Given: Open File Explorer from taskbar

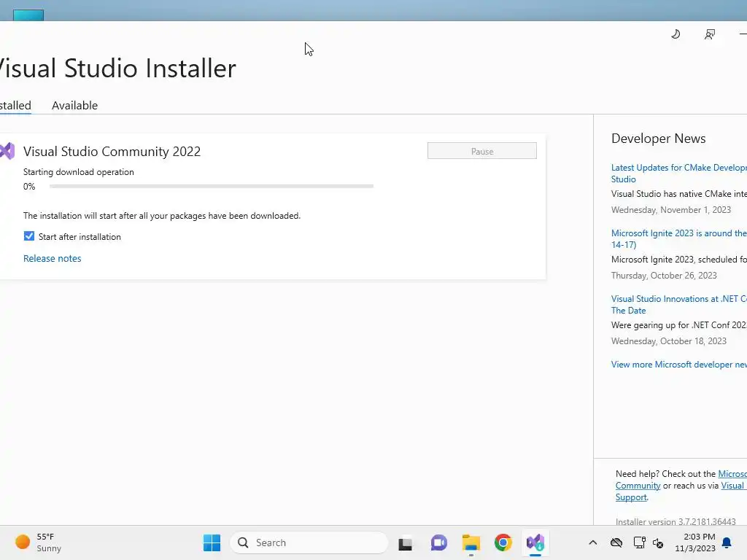Looking at the screenshot, I should click(471, 542).
